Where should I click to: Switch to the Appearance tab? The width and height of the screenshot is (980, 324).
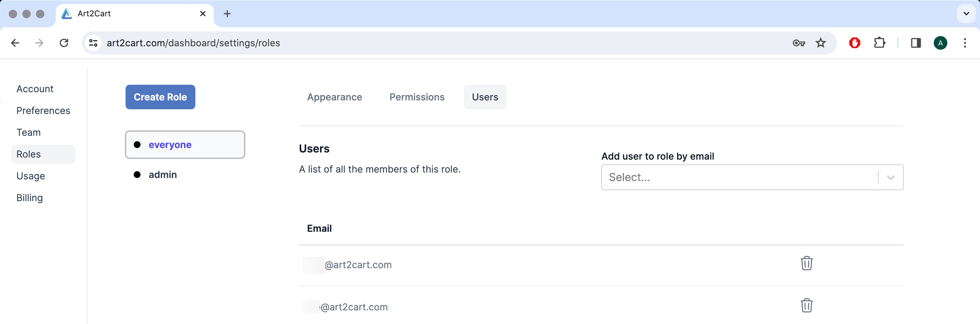pyautogui.click(x=334, y=97)
